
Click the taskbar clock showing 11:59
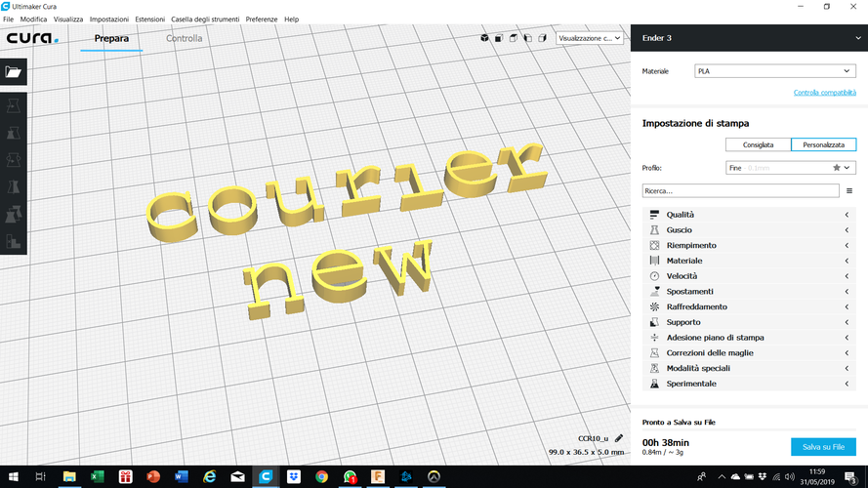pos(817,476)
